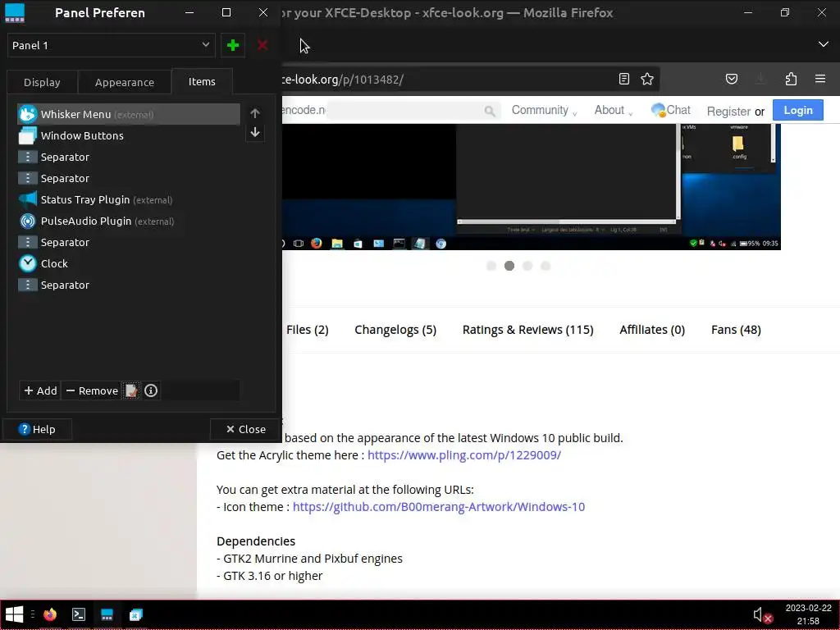Screen dimensions: 840x630
Task: Open the Chat link
Action: click(671, 111)
